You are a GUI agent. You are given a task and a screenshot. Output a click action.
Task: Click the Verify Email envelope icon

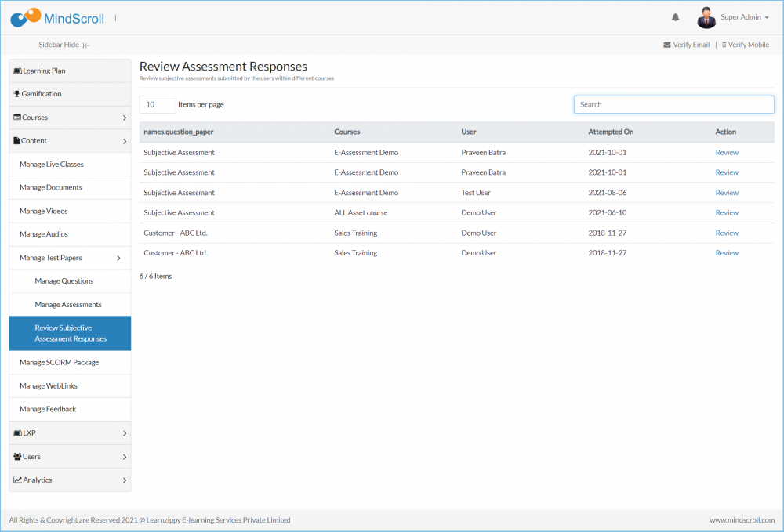666,45
